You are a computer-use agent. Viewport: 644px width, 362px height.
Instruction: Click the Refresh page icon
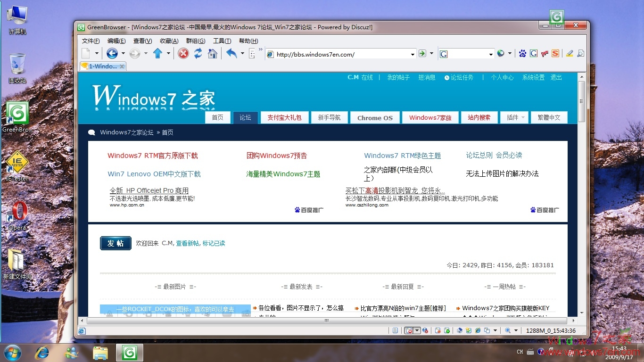click(198, 53)
